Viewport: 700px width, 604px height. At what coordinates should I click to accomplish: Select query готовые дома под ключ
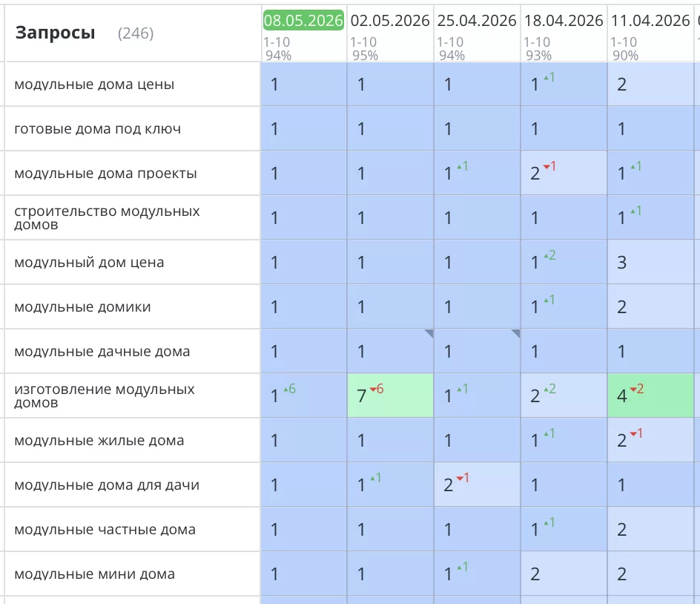tap(97, 129)
